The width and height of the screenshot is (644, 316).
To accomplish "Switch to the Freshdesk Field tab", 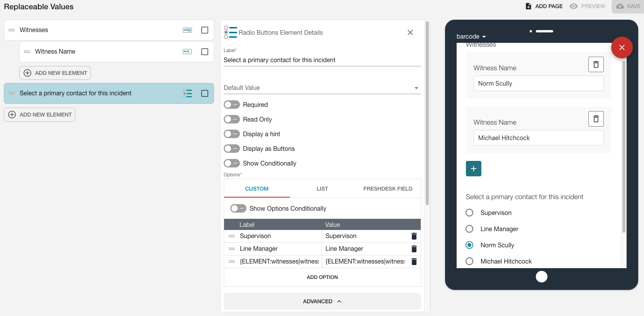I will pos(388,189).
